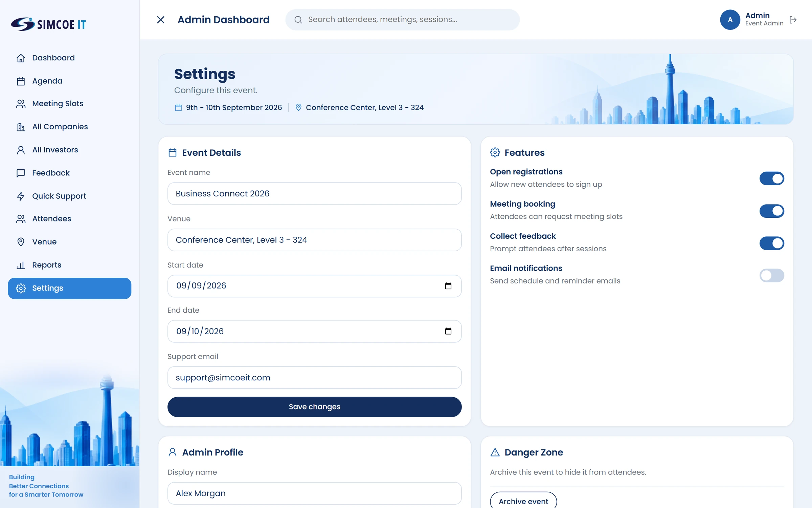The image size is (812, 508).
Task: Click the Support email input field
Action: [x=314, y=378]
